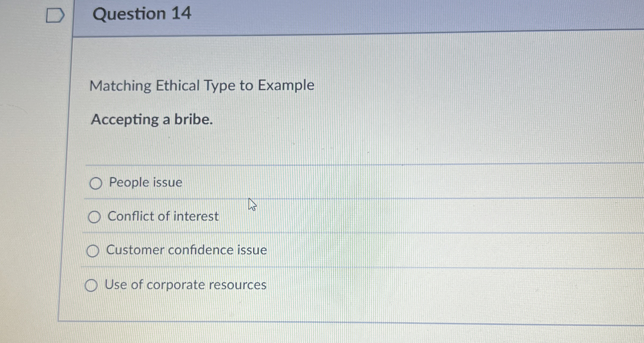Click the fourth answer row
This screenshot has width=644, height=343.
pos(295,285)
